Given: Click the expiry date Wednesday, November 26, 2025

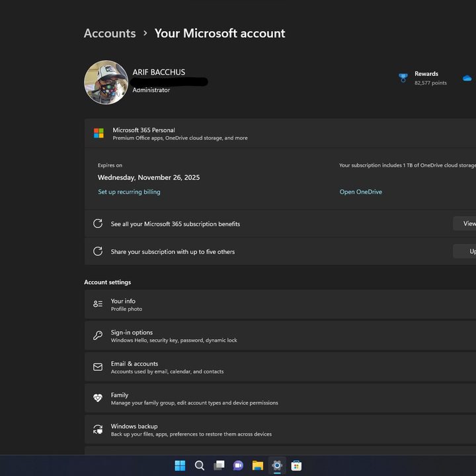Looking at the screenshot, I should pos(149,178).
